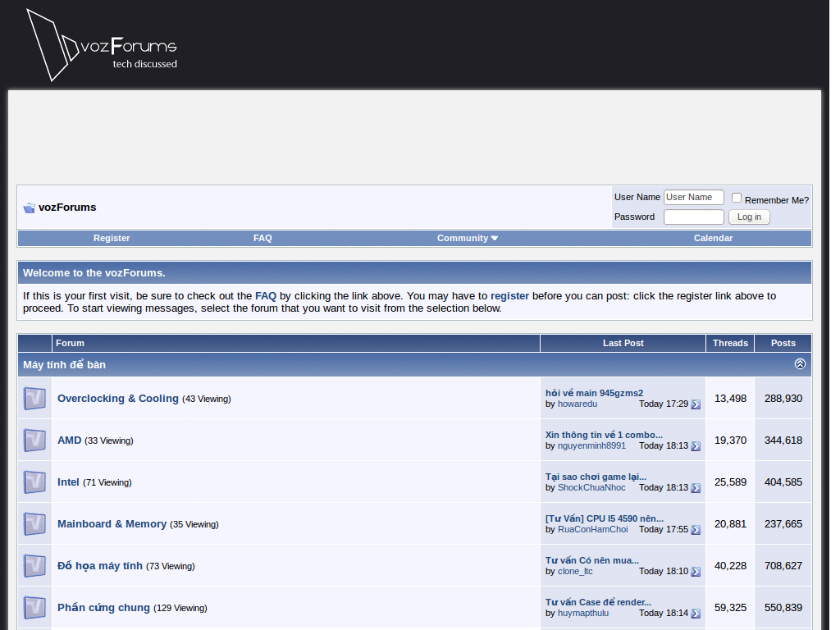
Task: Open FAQ in the navigation bar
Action: coord(262,239)
